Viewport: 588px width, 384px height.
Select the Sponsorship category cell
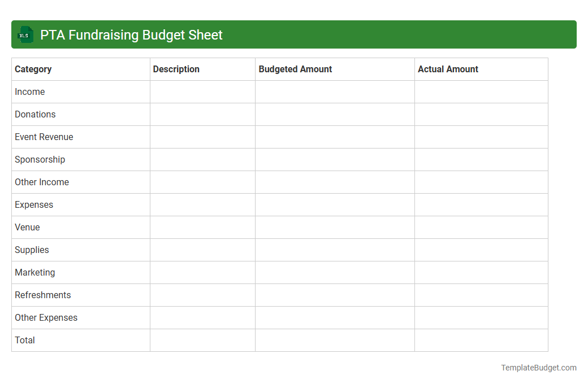40,159
